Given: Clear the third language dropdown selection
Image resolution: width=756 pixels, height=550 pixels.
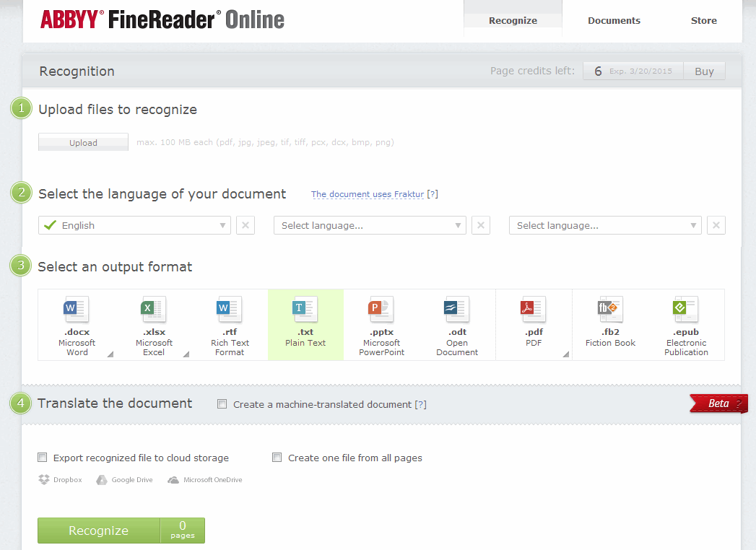Looking at the screenshot, I should [716, 225].
